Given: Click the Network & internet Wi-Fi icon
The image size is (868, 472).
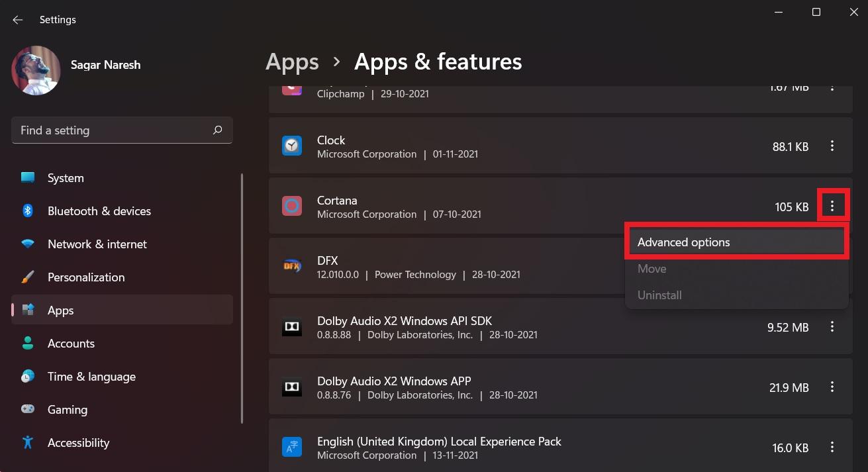Looking at the screenshot, I should [x=28, y=244].
